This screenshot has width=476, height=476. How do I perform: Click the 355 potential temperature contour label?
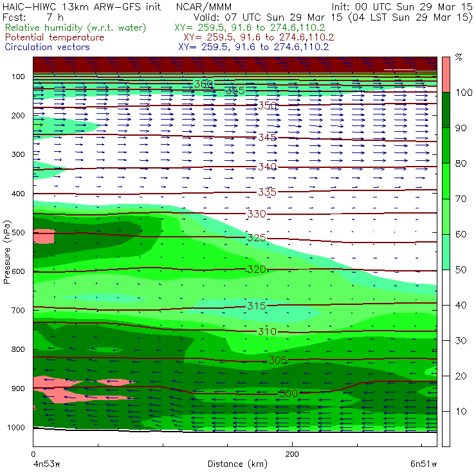pyautogui.click(x=235, y=91)
